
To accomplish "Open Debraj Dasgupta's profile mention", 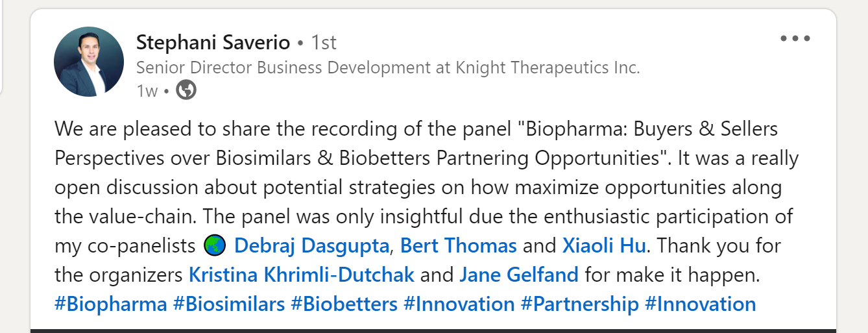I will (311, 246).
